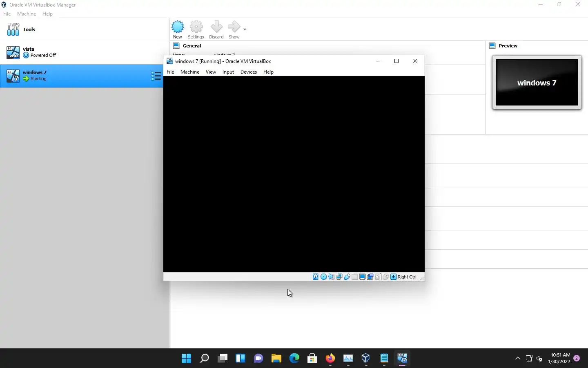Click the audio status icon in VM
The image size is (588, 368).
point(331,277)
